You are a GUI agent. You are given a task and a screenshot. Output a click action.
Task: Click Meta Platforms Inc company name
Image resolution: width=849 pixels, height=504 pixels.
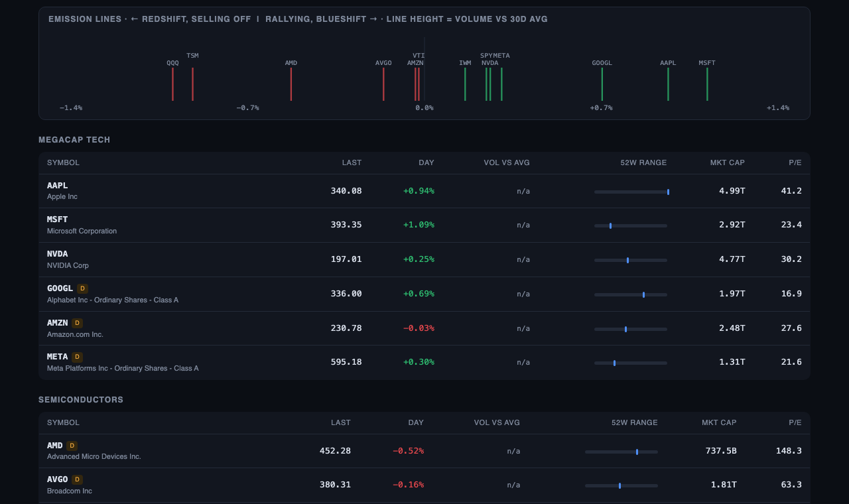click(123, 368)
